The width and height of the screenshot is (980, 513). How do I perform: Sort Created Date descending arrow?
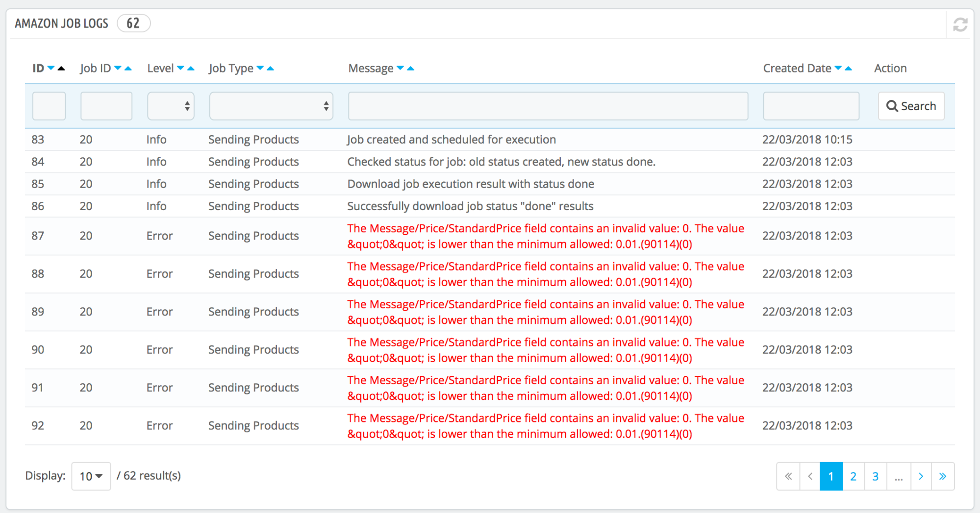pos(838,68)
